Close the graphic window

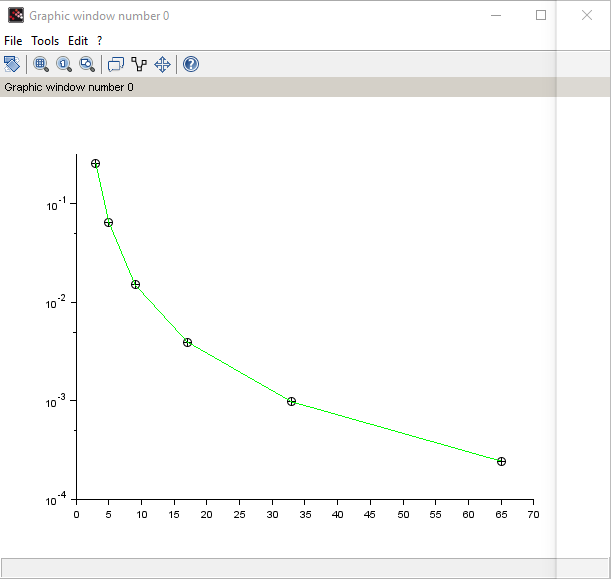(x=587, y=16)
